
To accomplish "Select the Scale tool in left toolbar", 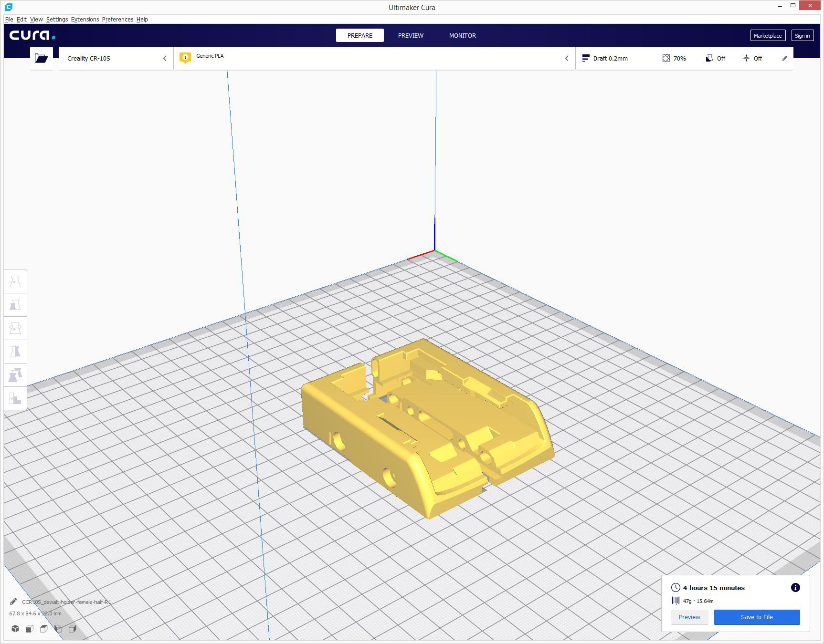I will [x=15, y=305].
